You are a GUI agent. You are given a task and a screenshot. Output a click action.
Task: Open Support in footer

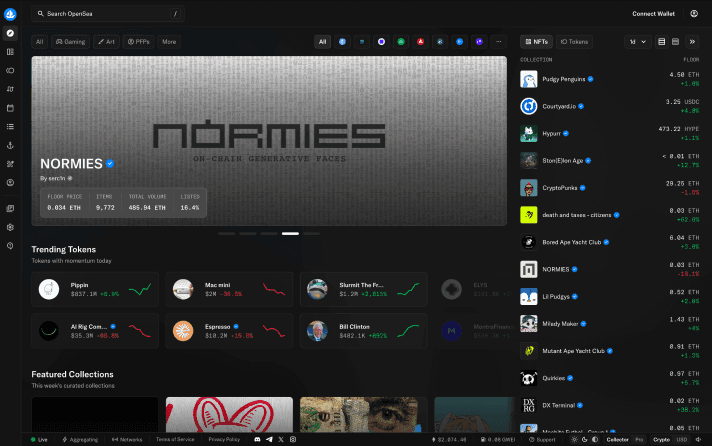[x=542, y=439]
